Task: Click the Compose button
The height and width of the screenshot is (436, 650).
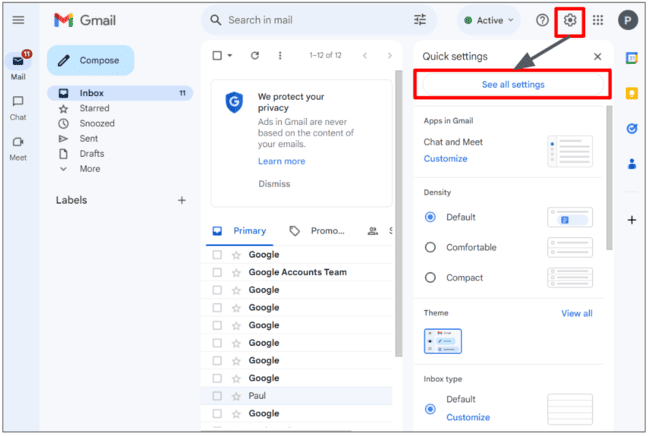Action: pyautogui.click(x=91, y=61)
